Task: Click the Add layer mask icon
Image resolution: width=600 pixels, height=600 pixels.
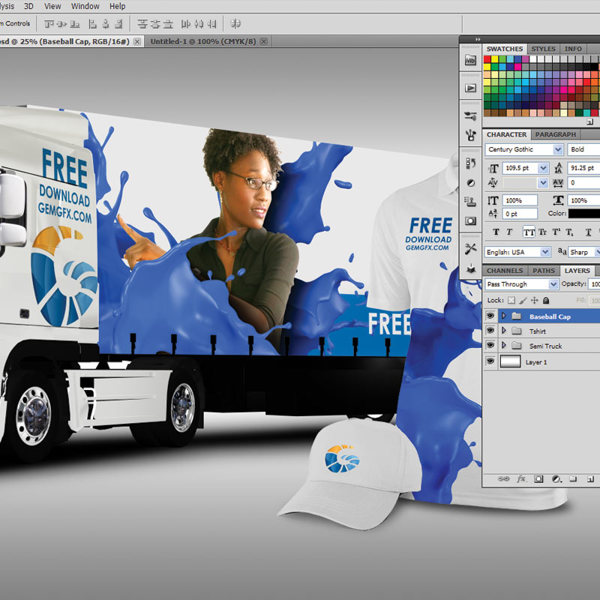Action: coord(538,479)
